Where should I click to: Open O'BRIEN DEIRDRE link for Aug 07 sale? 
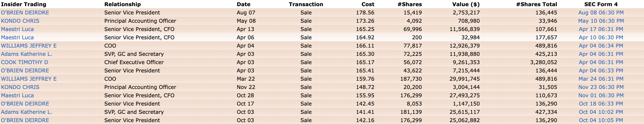click(25, 13)
